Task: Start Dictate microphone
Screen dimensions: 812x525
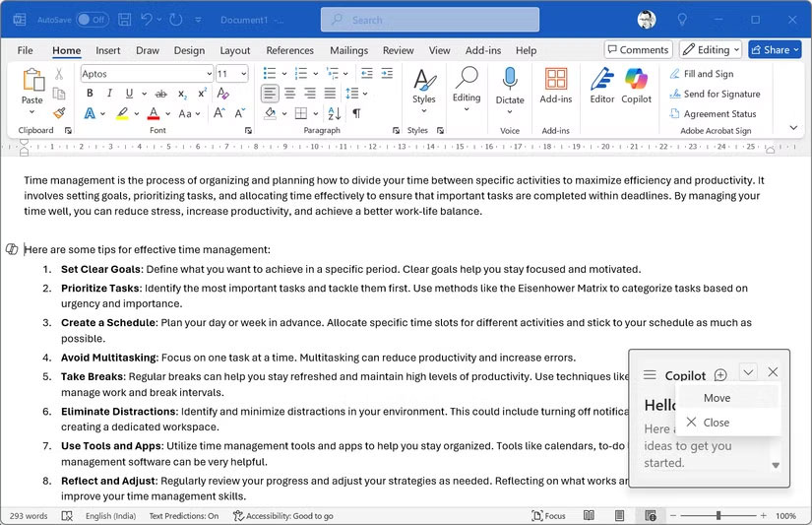Action: [x=510, y=80]
